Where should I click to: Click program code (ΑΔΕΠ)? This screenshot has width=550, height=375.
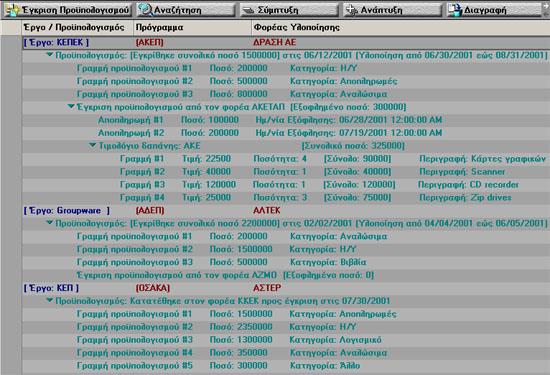(150, 210)
